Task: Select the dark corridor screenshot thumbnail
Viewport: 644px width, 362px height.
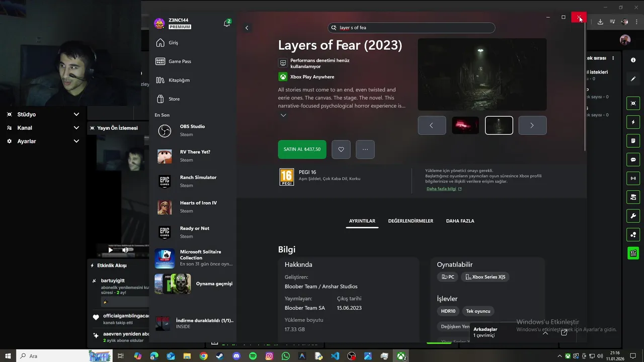Action: pyautogui.click(x=499, y=125)
